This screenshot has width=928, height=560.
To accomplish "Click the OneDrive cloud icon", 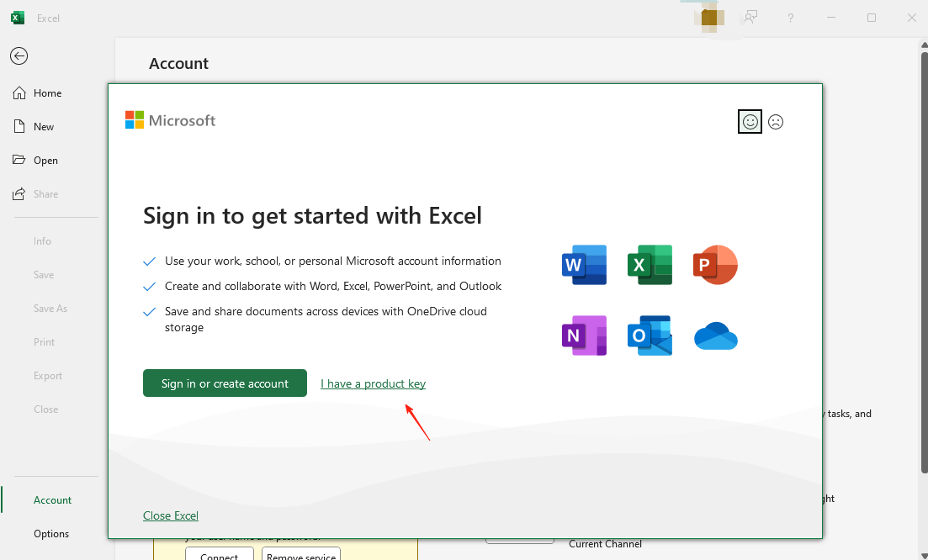I will [x=715, y=335].
